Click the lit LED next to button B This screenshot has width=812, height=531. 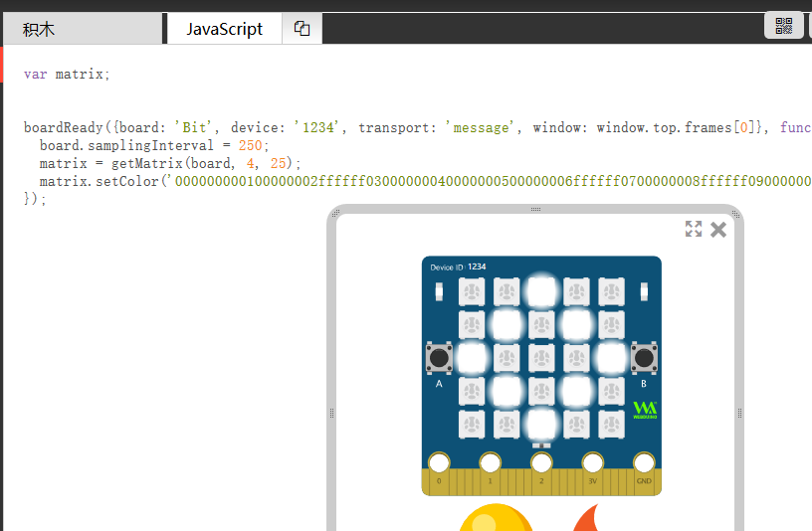(x=611, y=358)
